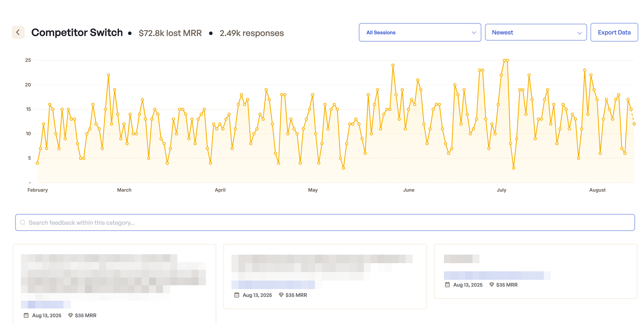This screenshot has width=644, height=324.
Task: Click the back arrow beside Competitor Switch
Action: coord(18,32)
